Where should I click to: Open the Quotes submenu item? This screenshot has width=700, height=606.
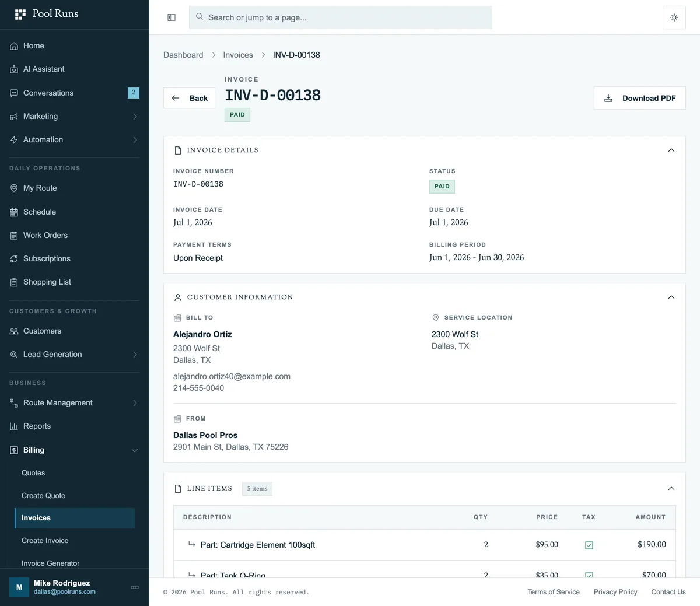pos(75,473)
